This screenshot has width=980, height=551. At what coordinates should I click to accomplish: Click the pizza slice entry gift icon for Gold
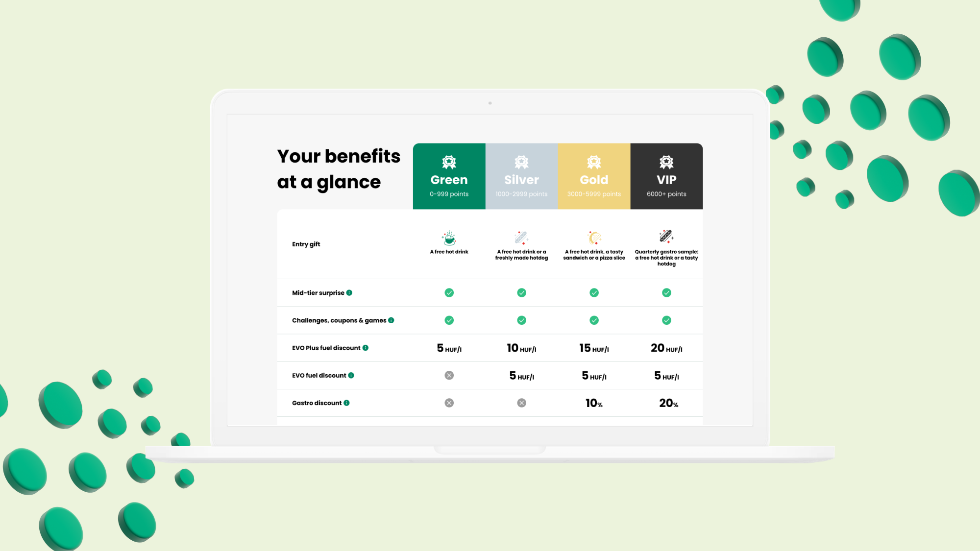(594, 237)
